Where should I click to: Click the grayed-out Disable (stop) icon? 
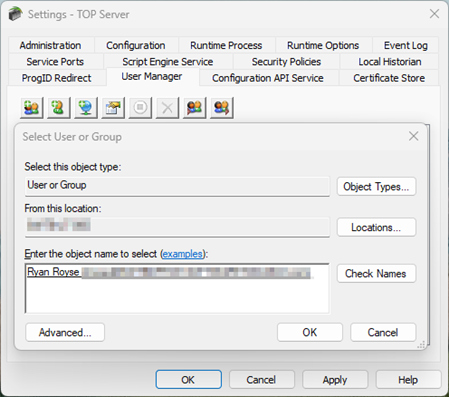140,108
